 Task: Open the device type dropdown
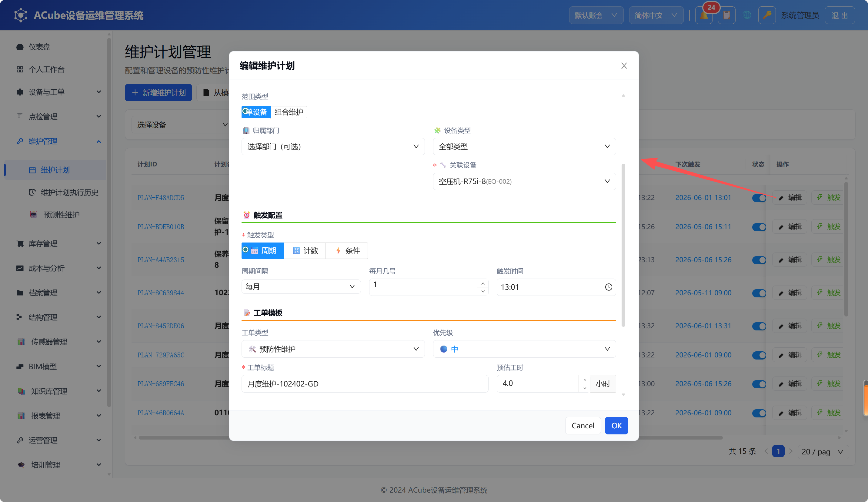[524, 146]
